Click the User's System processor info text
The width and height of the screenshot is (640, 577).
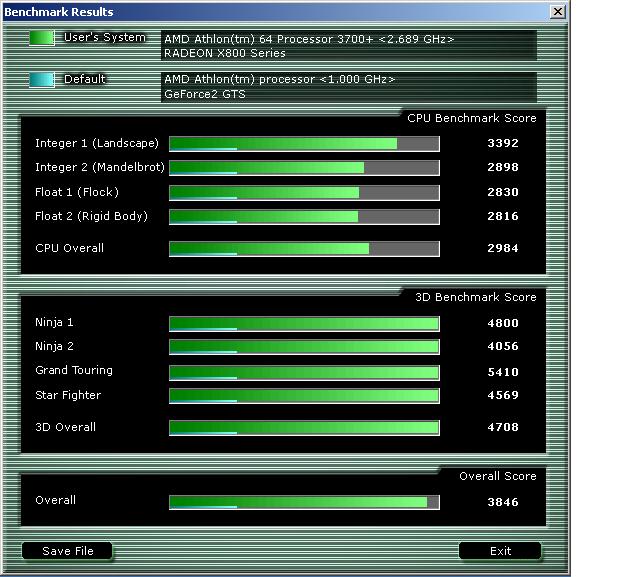click(x=309, y=39)
